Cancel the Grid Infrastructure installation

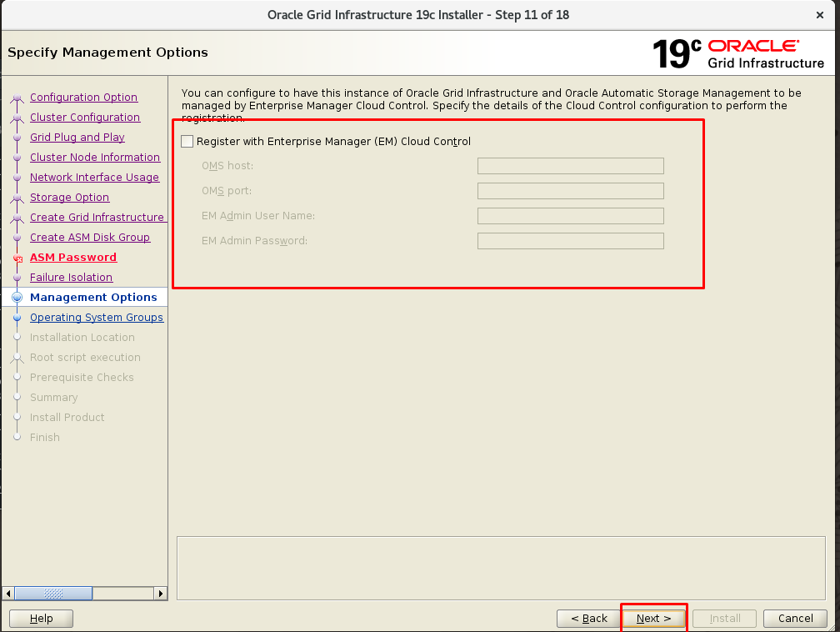795,618
